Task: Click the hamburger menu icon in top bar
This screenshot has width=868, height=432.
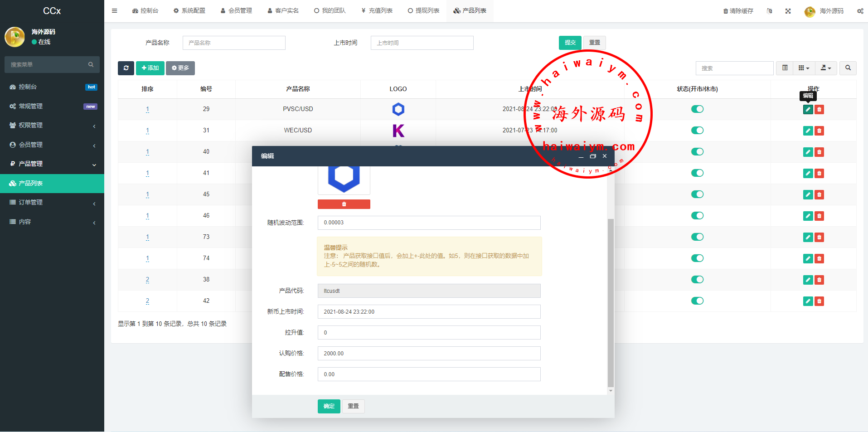Action: [114, 11]
